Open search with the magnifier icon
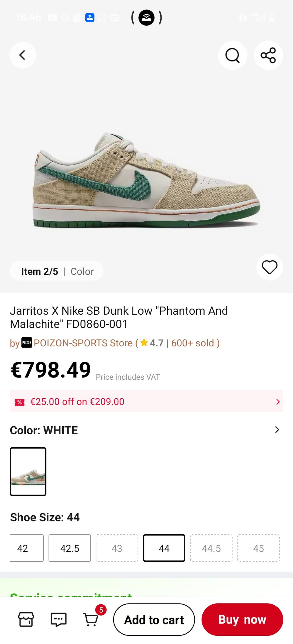The height and width of the screenshot is (644, 293). click(233, 55)
